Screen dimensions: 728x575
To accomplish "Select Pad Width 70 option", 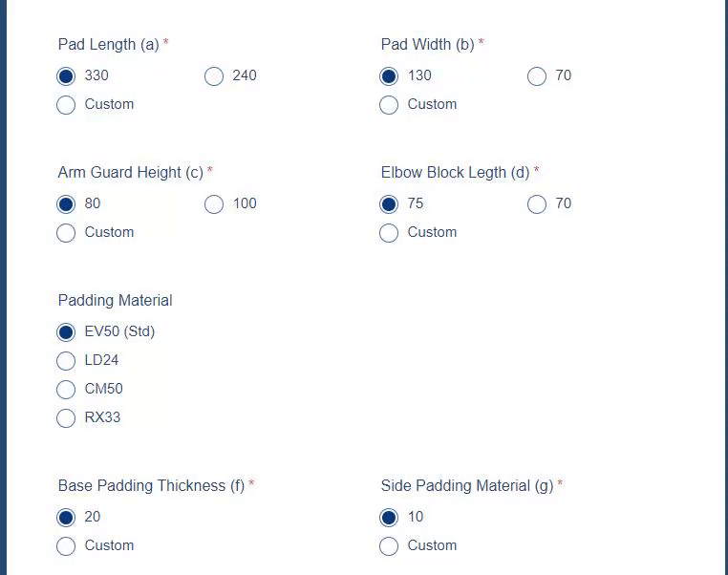I will point(537,76).
